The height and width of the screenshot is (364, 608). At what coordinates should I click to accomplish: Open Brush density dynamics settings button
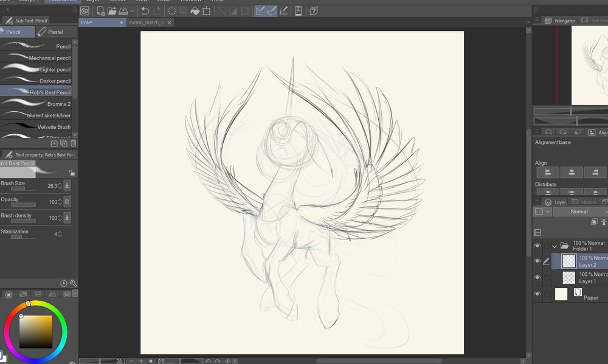pos(67,218)
